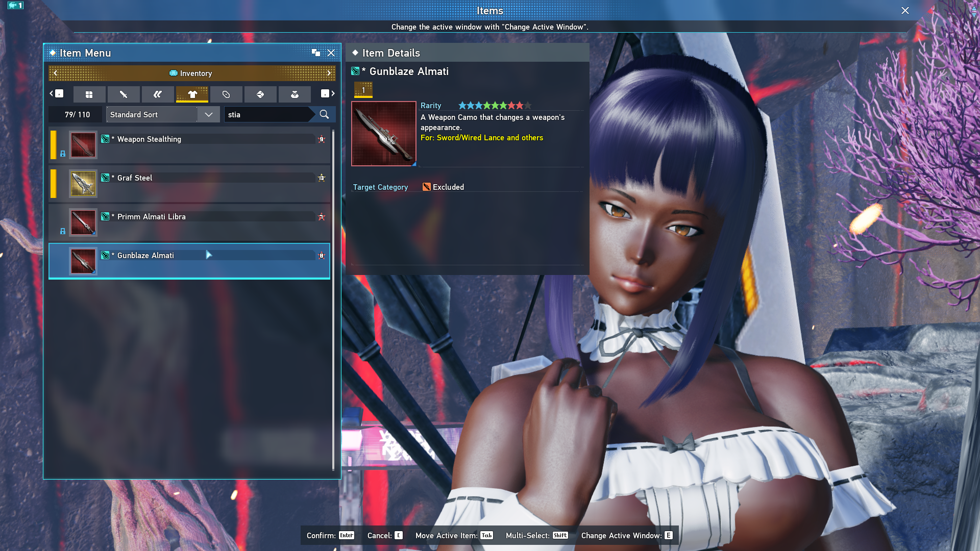The height and width of the screenshot is (551, 980).
Task: Click the Item Details title camo icon
Action: point(355,71)
